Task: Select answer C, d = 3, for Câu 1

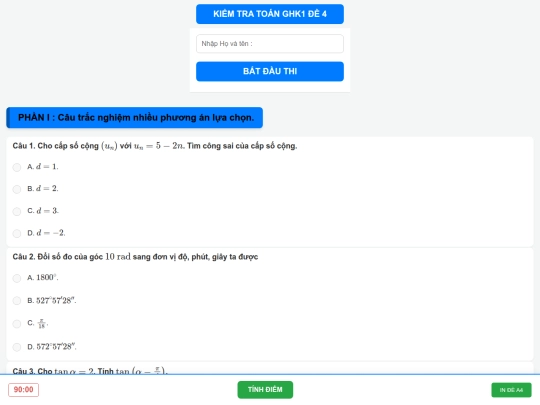Action: (x=17, y=211)
